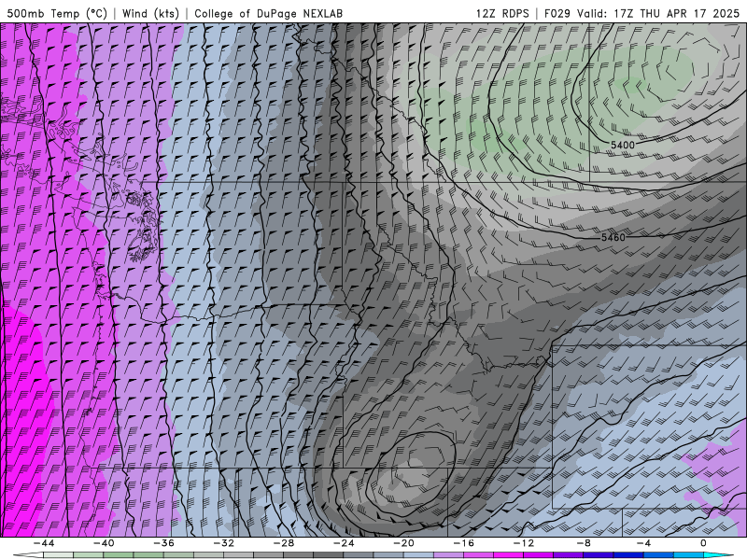Click the -44 color scale label
Screen dimensions: 747x560
44,543
